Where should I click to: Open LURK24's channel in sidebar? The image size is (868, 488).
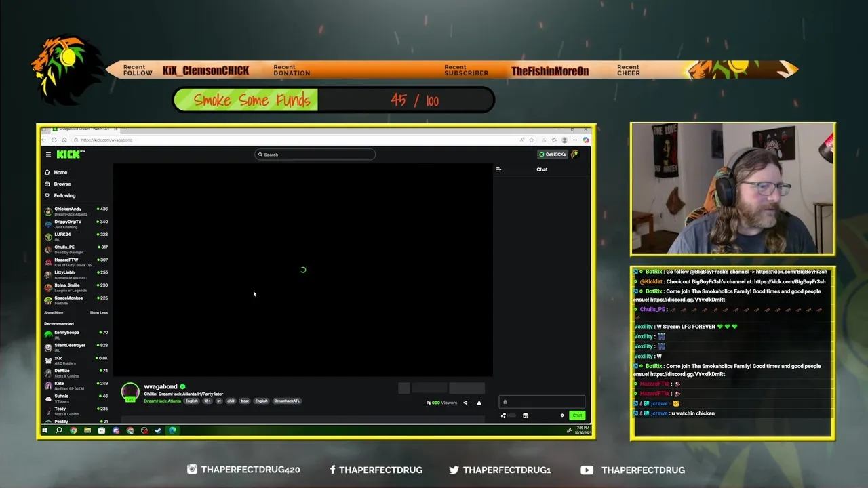coord(76,237)
